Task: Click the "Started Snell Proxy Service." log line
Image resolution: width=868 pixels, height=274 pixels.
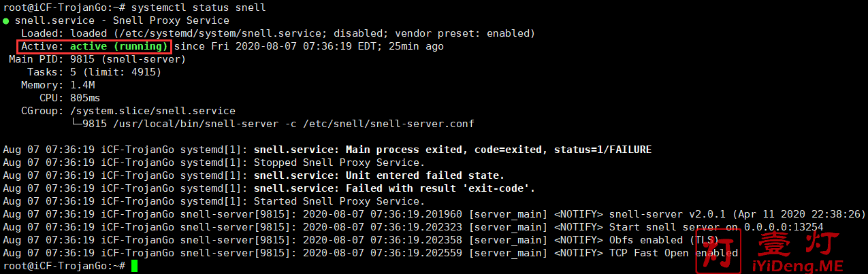Action: coord(339,201)
